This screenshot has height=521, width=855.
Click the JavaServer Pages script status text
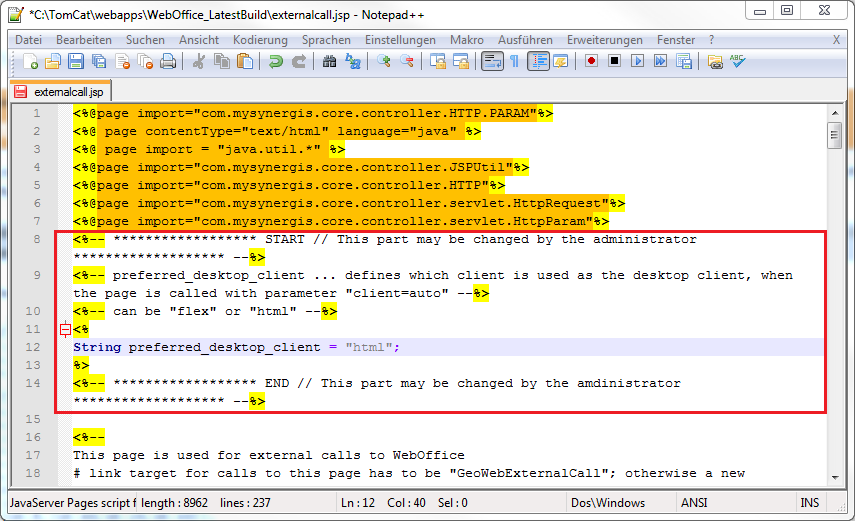click(72, 502)
